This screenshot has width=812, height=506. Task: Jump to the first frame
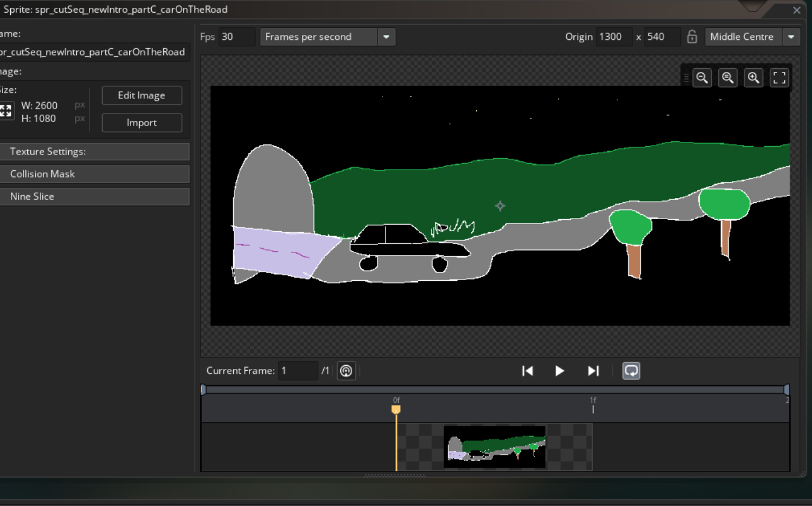[527, 371]
